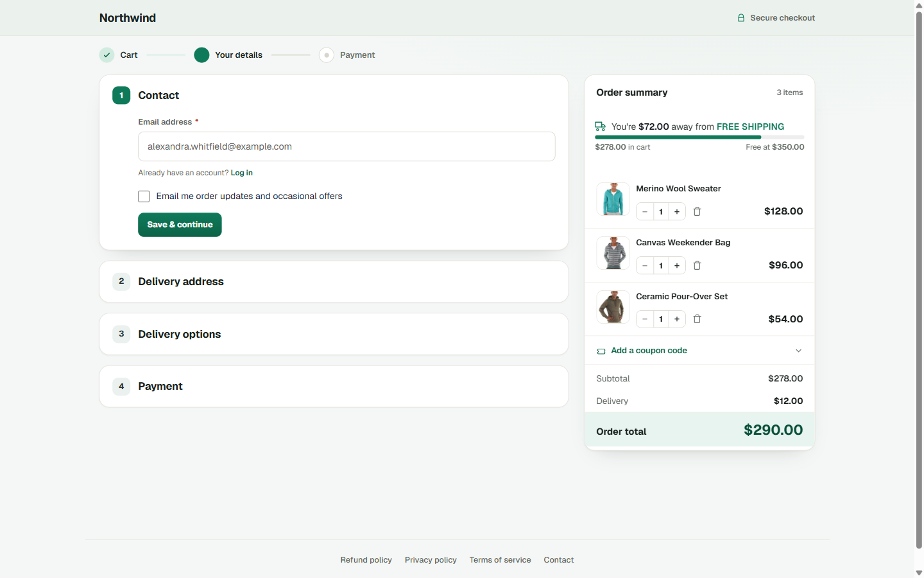Open the footer Contact link
Viewport: 924px width, 578px height.
tap(558, 560)
